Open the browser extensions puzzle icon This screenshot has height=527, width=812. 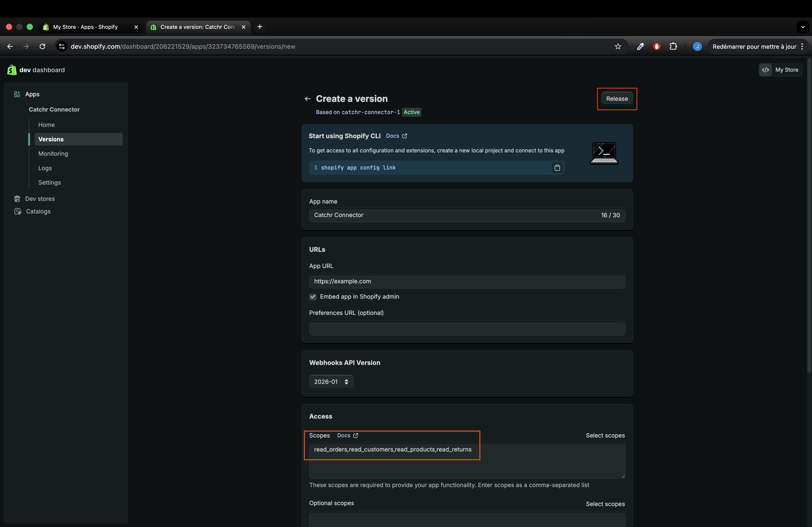click(x=673, y=46)
